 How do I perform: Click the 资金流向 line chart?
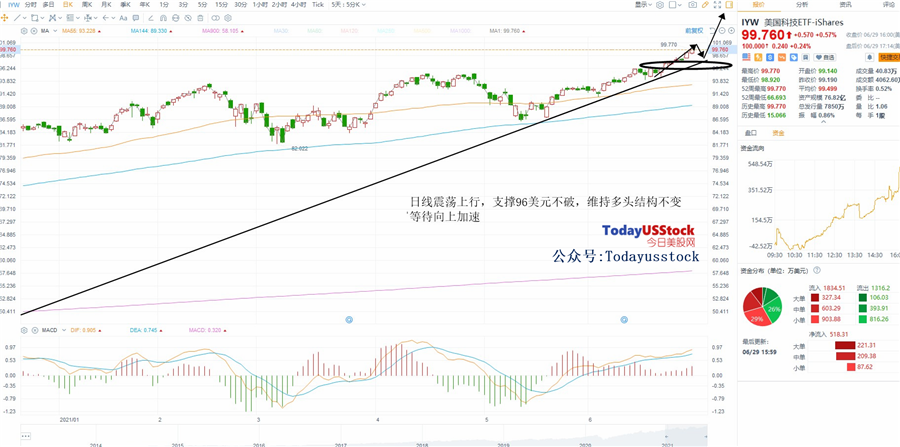(837, 208)
